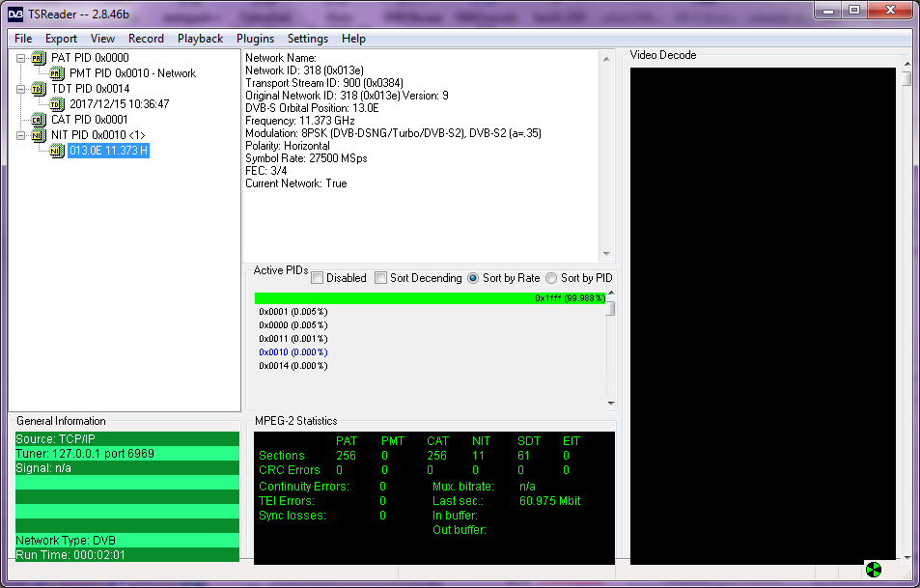Toggle the Sort Decending checkbox
This screenshot has width=920, height=588.
[380, 278]
